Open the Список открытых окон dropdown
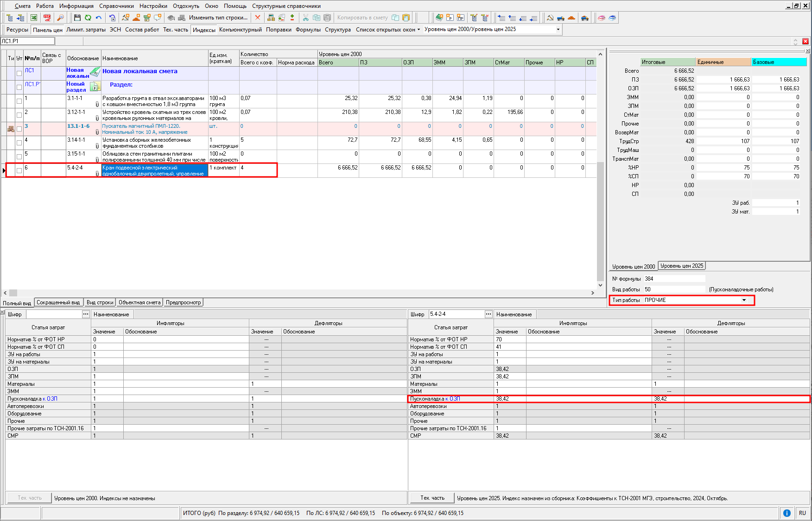 coord(387,30)
